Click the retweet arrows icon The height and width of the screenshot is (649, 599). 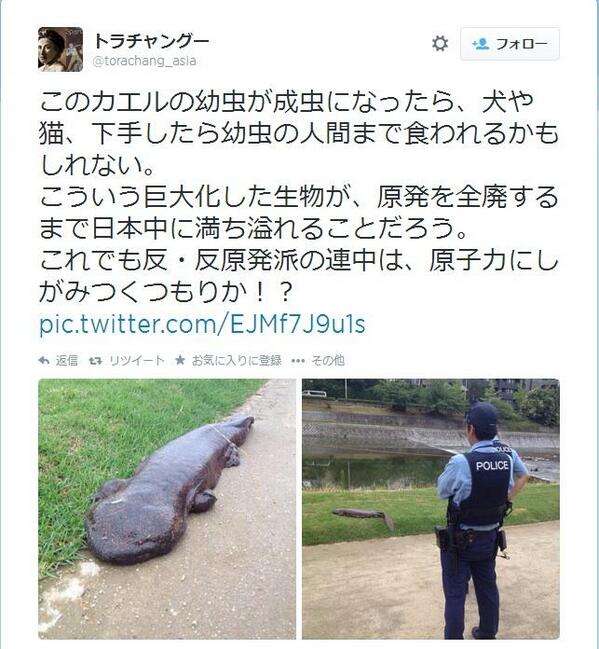point(96,361)
